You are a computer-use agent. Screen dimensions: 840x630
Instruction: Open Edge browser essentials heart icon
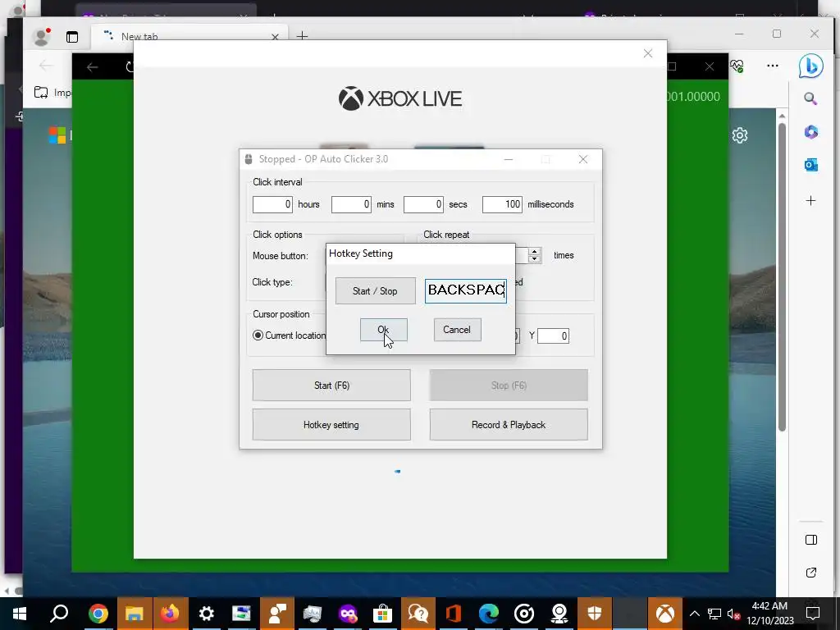pos(737,66)
